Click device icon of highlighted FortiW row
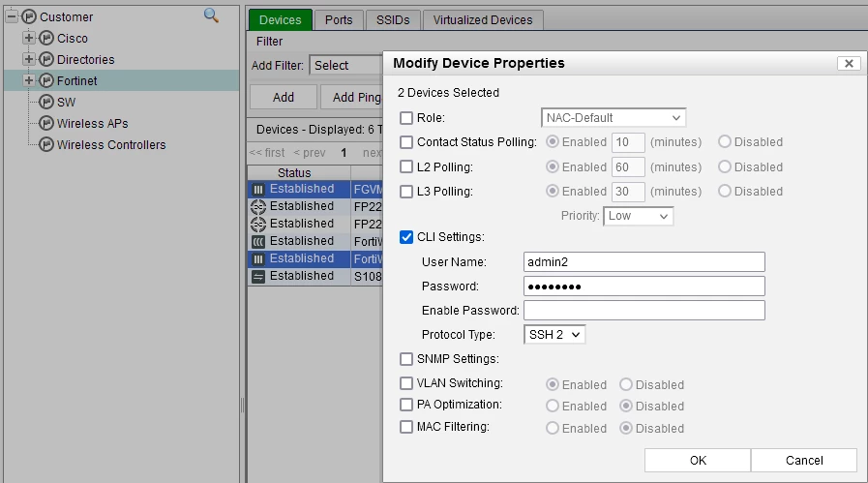 pos(258,258)
